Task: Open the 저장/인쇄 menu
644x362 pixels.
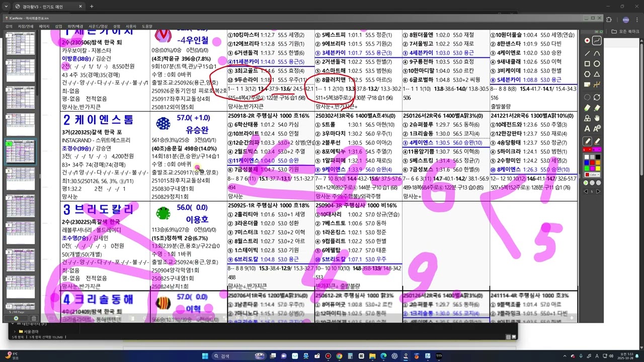Action: 26,26
